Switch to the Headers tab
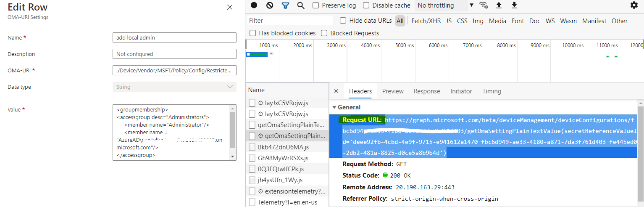 point(360,91)
